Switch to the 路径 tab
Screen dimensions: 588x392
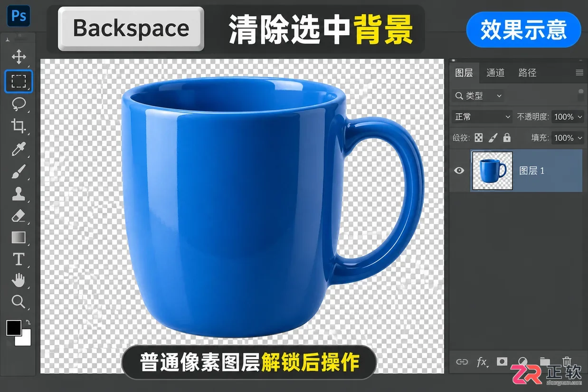click(527, 73)
